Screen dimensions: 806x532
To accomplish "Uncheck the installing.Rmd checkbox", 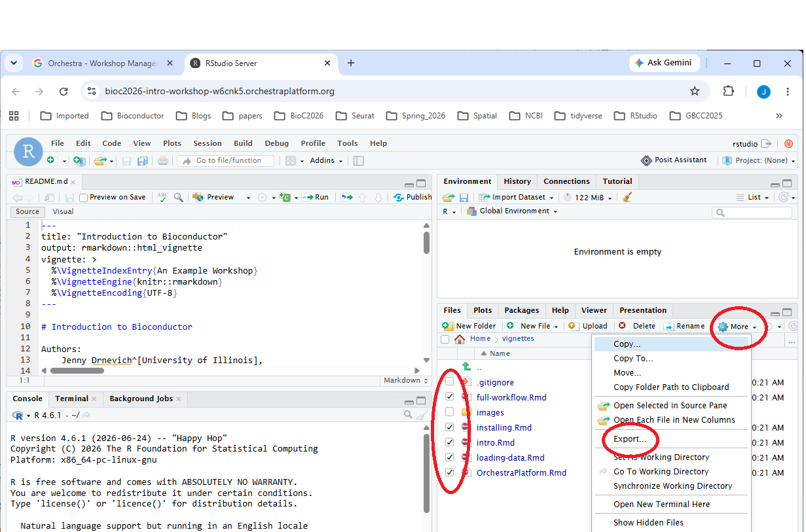I will tap(449, 427).
